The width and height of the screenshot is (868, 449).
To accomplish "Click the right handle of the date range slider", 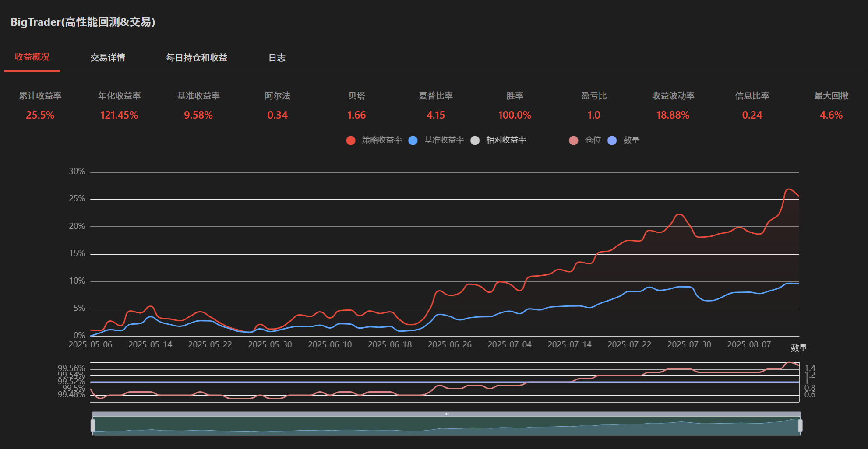I will [x=800, y=426].
